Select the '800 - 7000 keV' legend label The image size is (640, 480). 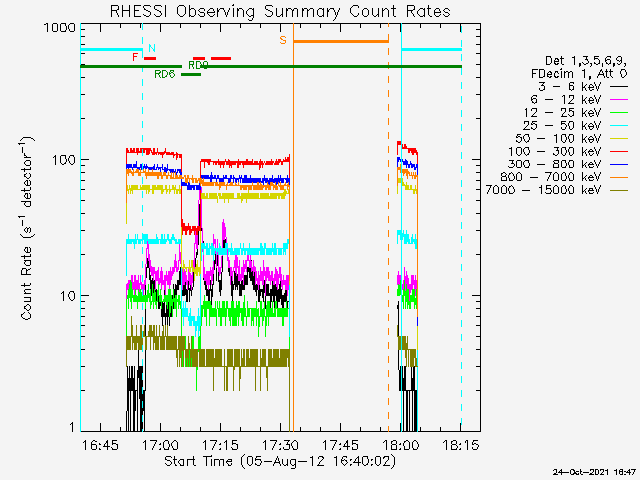point(551,177)
